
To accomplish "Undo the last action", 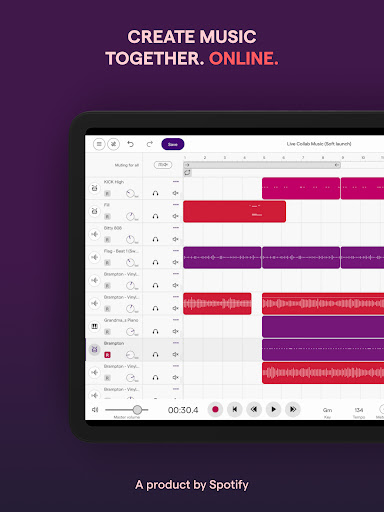I will point(130,144).
